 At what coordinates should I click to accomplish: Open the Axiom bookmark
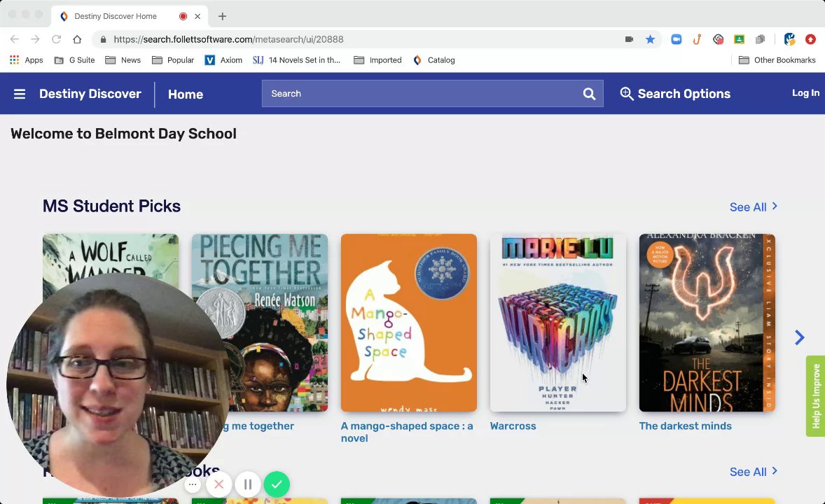click(223, 60)
